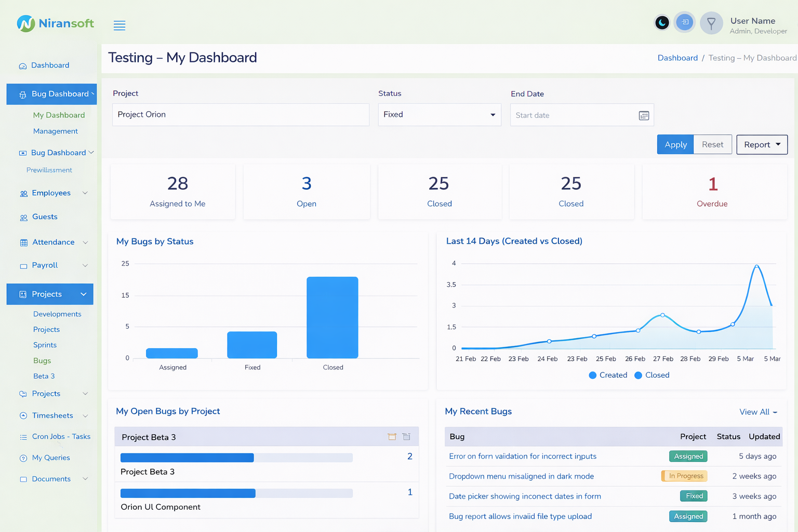The width and height of the screenshot is (798, 532).
Task: Select the orange archive icon on Project Beta 3
Action: pyautogui.click(x=392, y=436)
